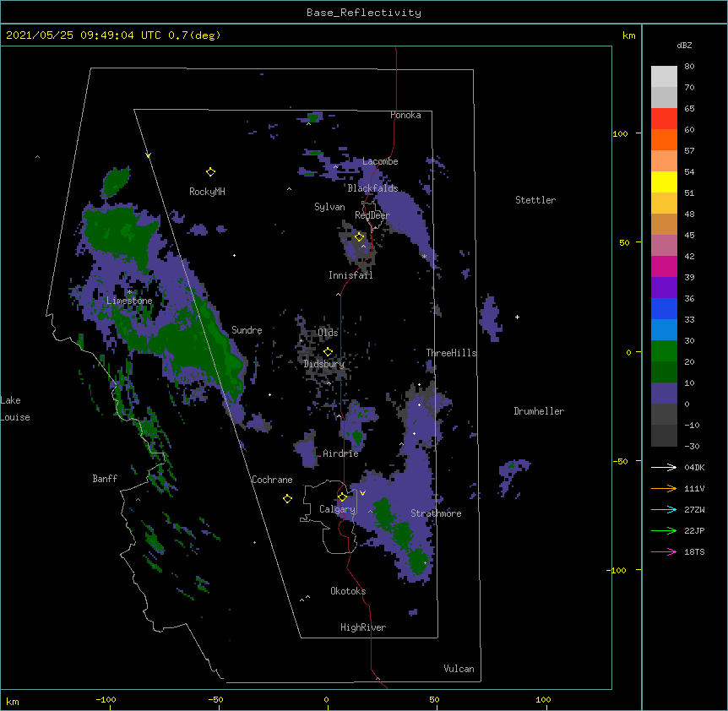Click the Limestone label
728x711 pixels.
click(129, 301)
